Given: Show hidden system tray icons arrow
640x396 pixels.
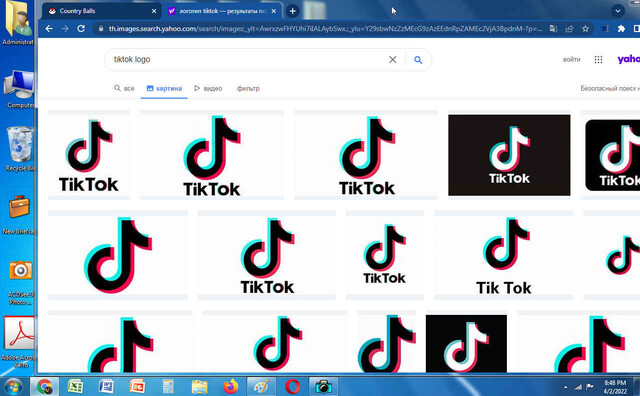Looking at the screenshot, I should click(x=565, y=387).
